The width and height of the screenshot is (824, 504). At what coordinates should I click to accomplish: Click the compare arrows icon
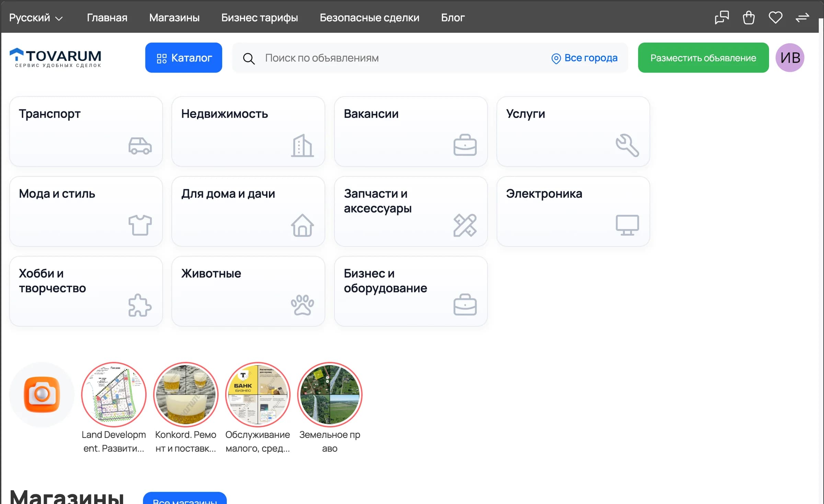click(802, 18)
